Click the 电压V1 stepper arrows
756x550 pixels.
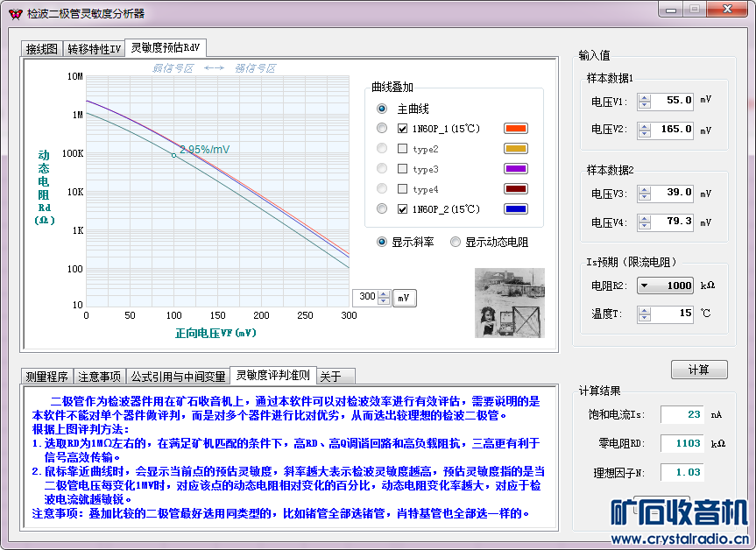[x=644, y=102]
